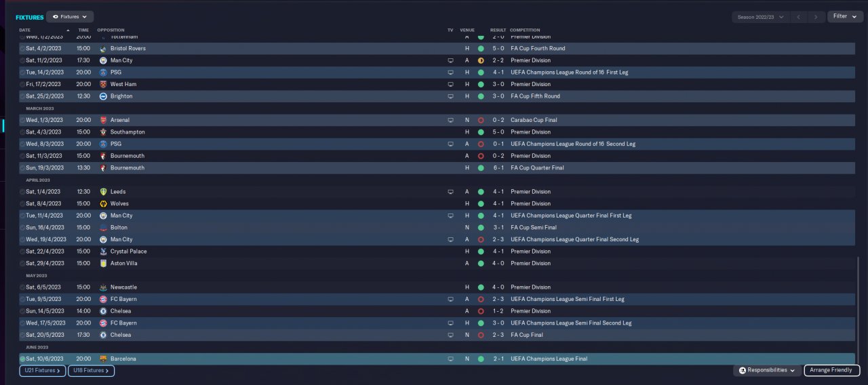This screenshot has height=385, width=868.
Task: Go to the previous season arrow
Action: pos(799,17)
